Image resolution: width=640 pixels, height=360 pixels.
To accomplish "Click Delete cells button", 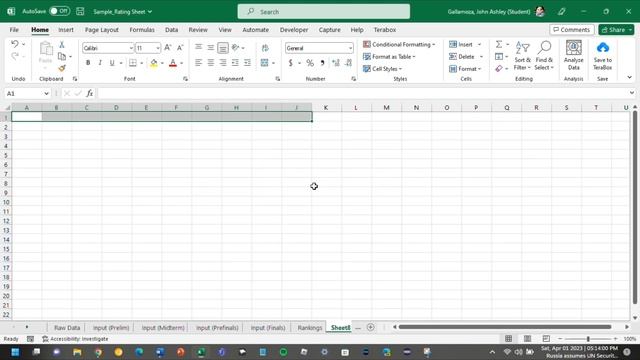I will pyautogui.click(x=462, y=56).
